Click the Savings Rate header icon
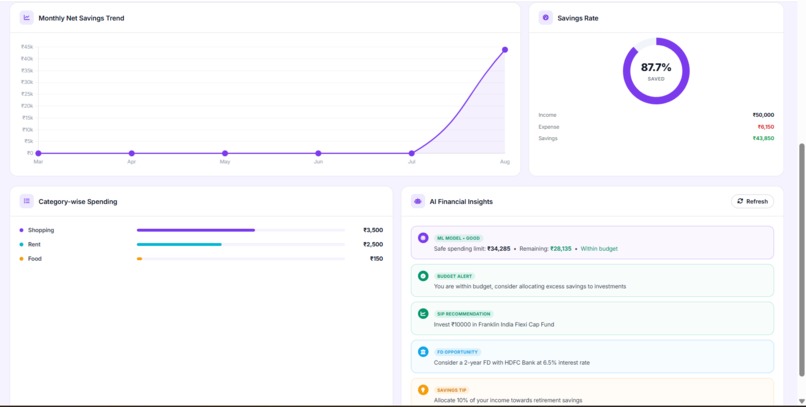Screen dimensions: 806x407 (x=545, y=18)
